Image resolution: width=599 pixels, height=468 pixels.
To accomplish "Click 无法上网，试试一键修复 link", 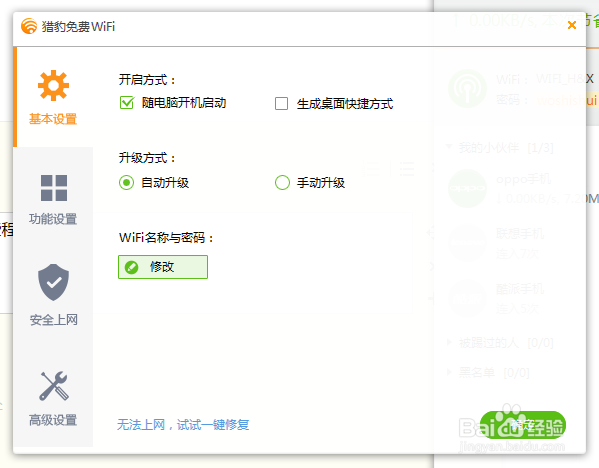I will [183, 424].
